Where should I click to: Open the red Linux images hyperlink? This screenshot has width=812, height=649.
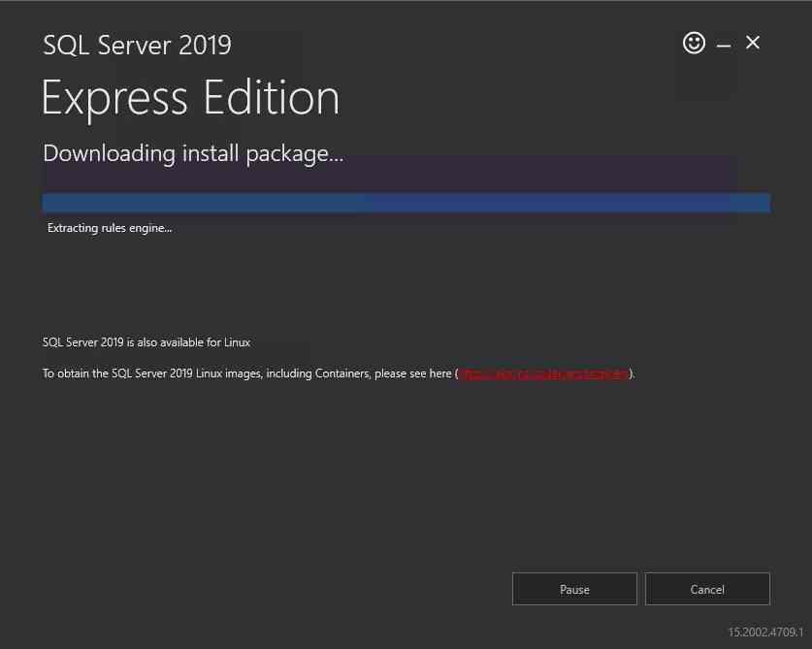[545, 373]
